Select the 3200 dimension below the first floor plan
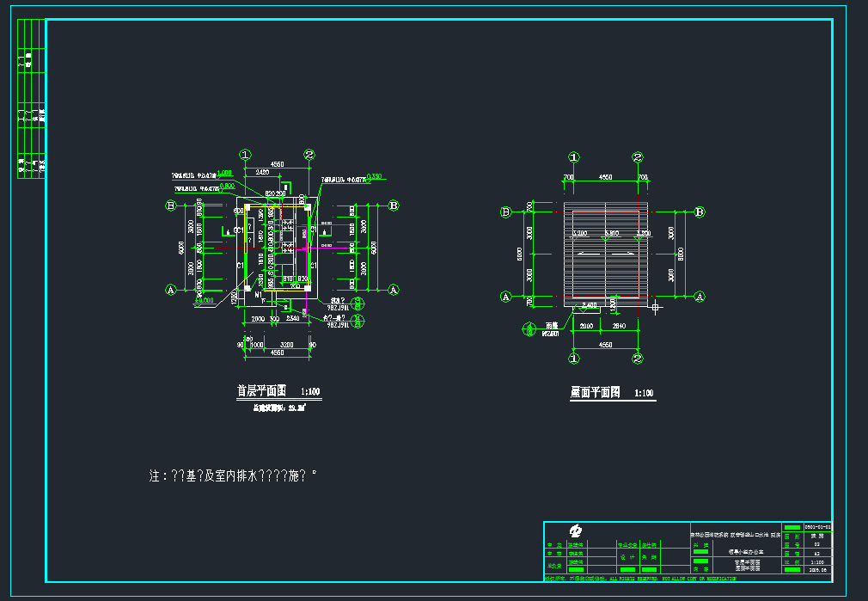This screenshot has height=601, width=868. [x=286, y=345]
